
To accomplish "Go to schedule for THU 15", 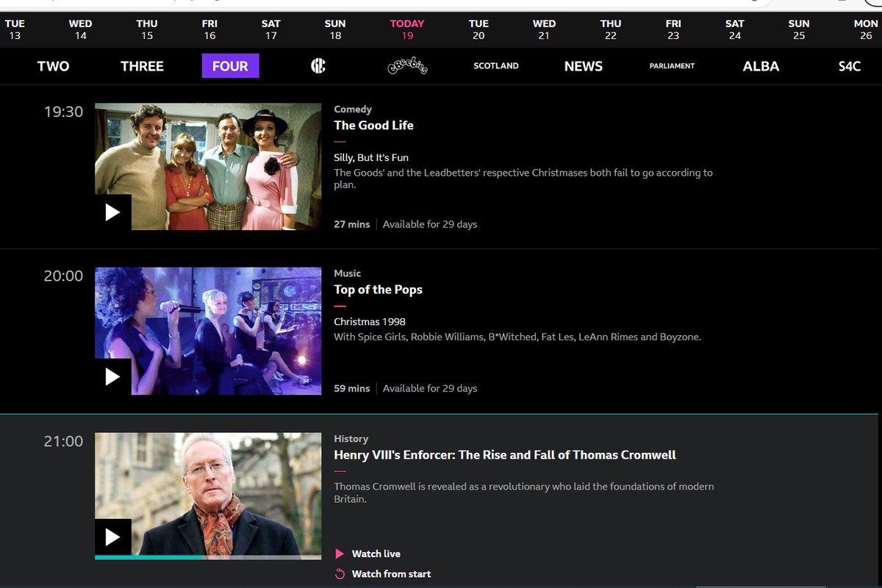I will [x=147, y=29].
